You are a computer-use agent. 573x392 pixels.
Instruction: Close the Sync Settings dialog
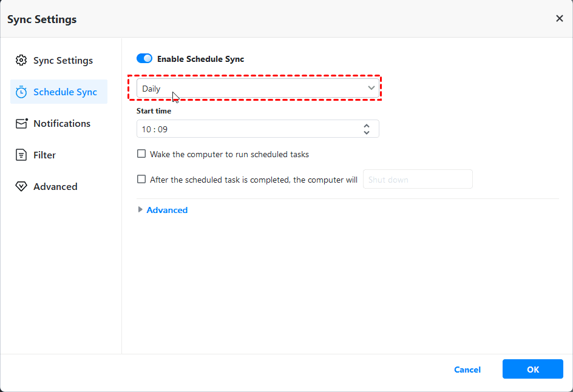pyautogui.click(x=559, y=19)
